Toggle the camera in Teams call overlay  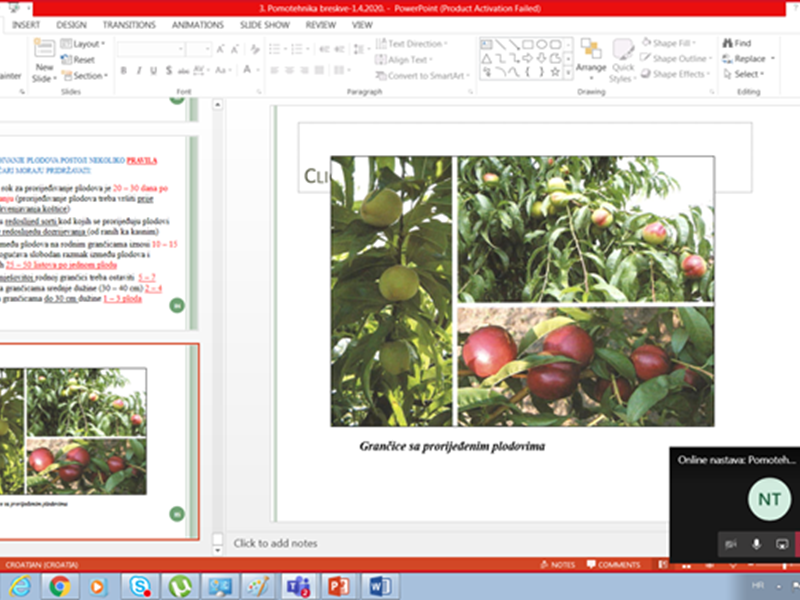coord(731,544)
